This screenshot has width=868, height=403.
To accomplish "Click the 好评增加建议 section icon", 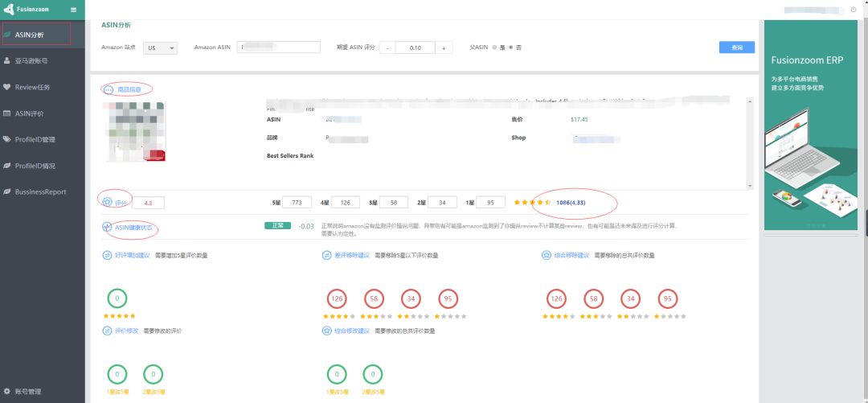I will coord(107,255).
